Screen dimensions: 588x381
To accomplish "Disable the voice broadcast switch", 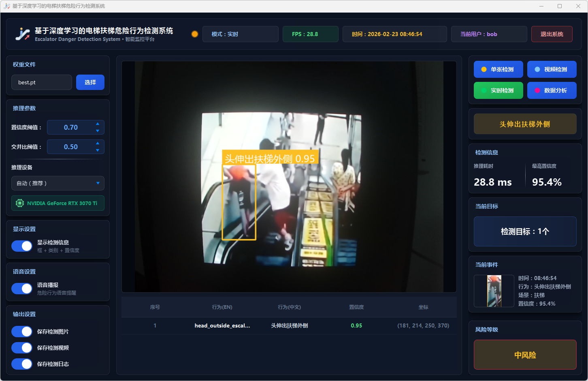I will click(22, 289).
